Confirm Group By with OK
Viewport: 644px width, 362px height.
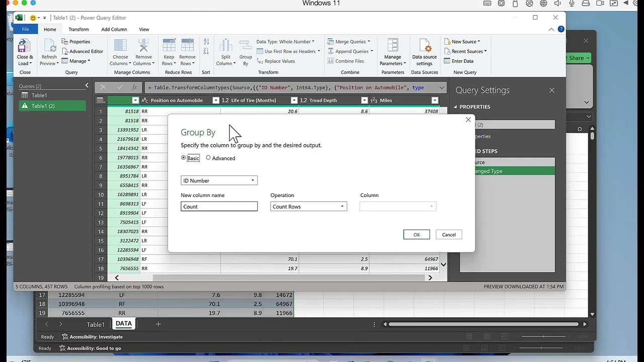tap(417, 235)
